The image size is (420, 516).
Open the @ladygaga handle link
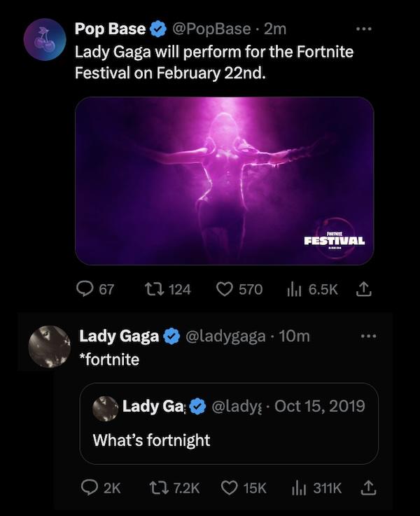tap(224, 336)
